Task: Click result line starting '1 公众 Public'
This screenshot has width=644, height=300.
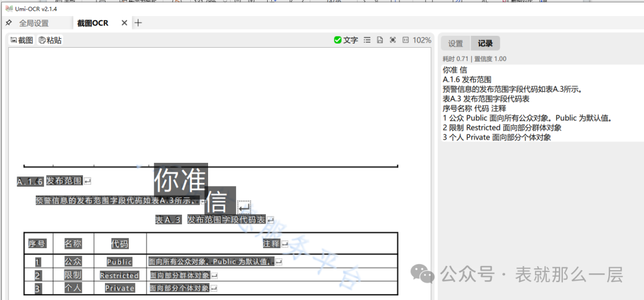Action: coord(528,118)
